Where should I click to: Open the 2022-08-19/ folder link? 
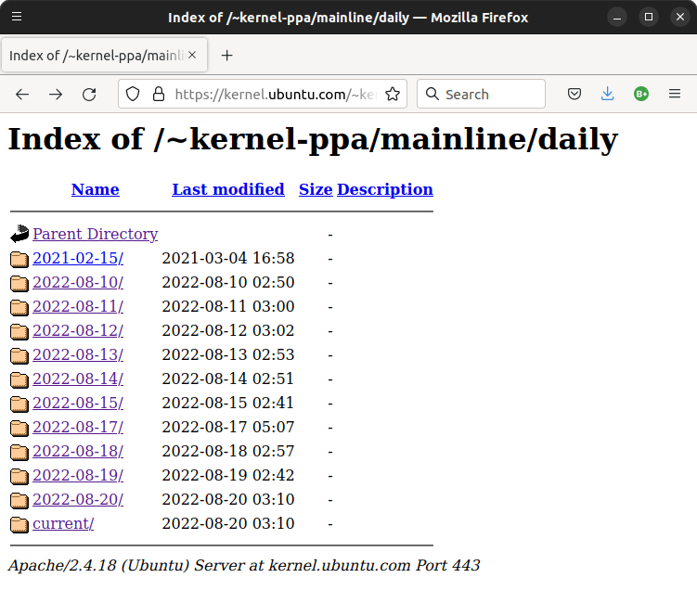click(x=78, y=475)
